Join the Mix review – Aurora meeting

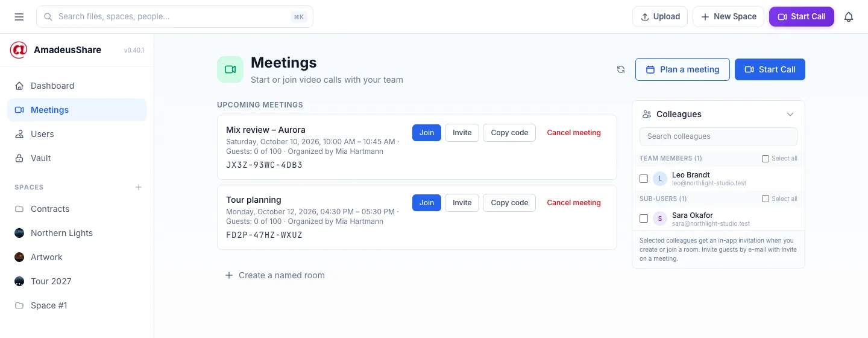pos(427,133)
